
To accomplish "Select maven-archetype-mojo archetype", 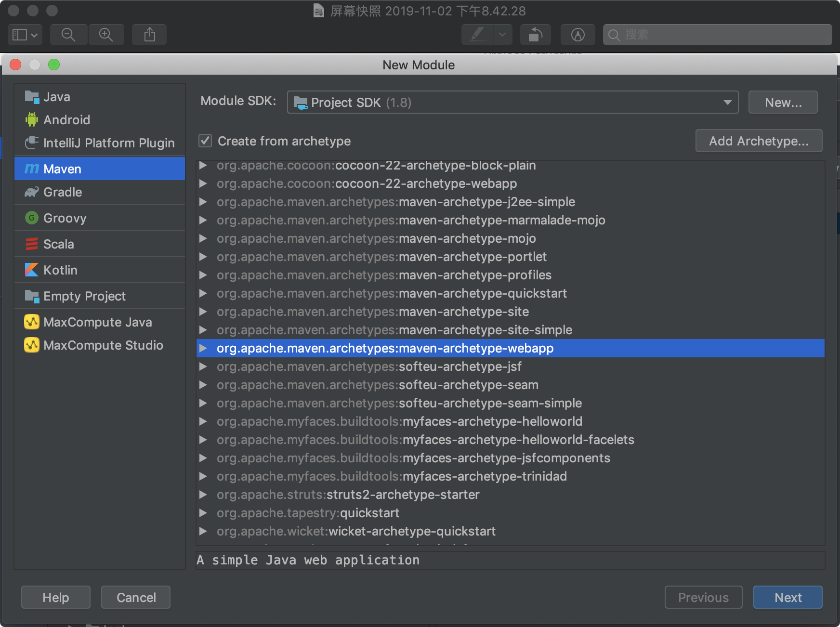I will click(x=511, y=238).
